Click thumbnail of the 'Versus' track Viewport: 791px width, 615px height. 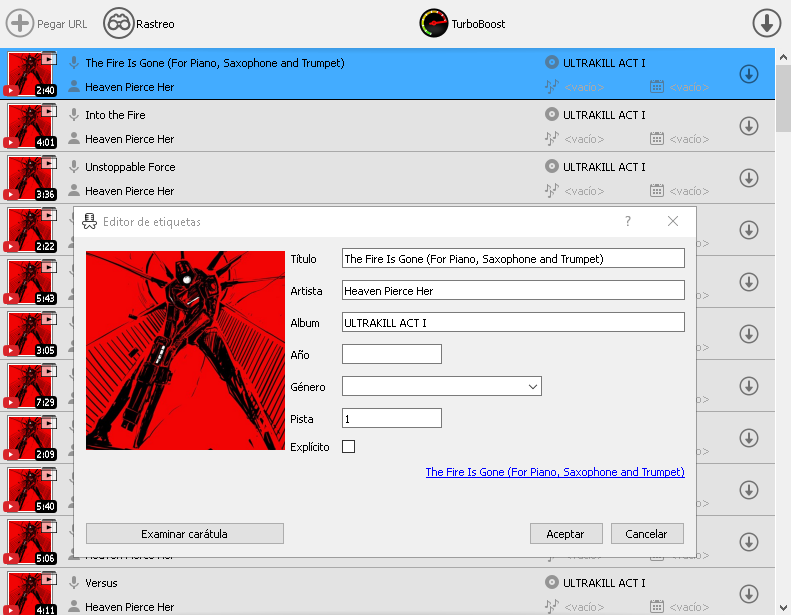30,593
